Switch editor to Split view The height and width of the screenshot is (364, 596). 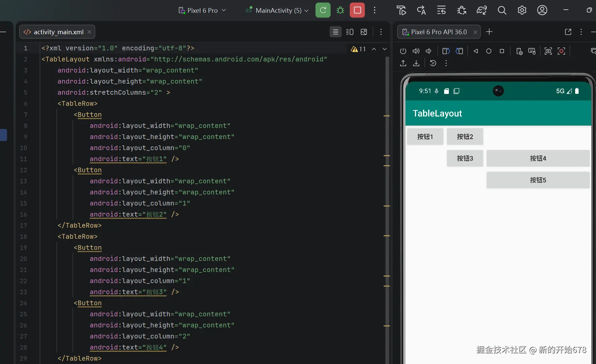pos(350,32)
